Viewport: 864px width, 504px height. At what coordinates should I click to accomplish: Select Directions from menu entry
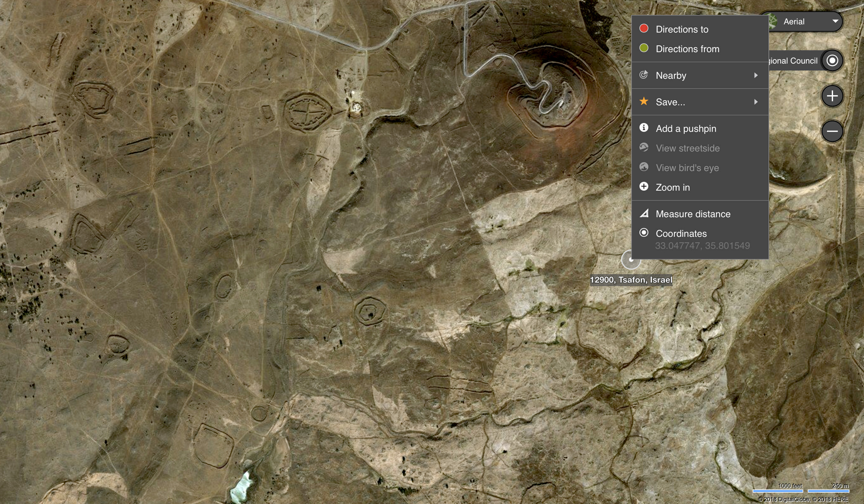tap(687, 49)
